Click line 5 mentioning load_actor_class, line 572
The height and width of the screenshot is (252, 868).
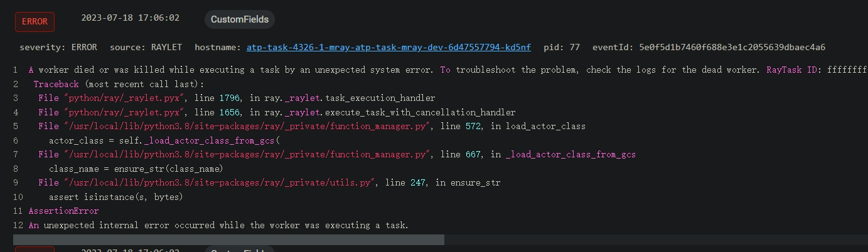point(312,126)
